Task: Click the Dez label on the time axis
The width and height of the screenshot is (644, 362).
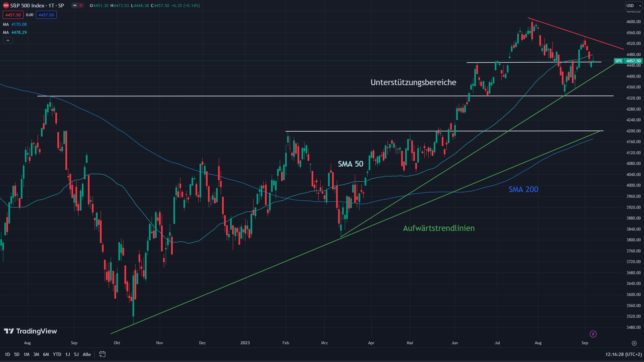Action: click(202, 343)
